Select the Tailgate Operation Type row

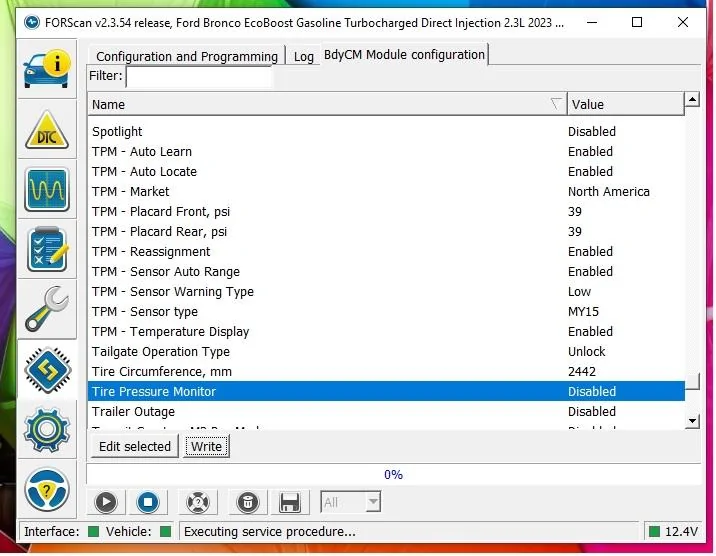(x=386, y=351)
